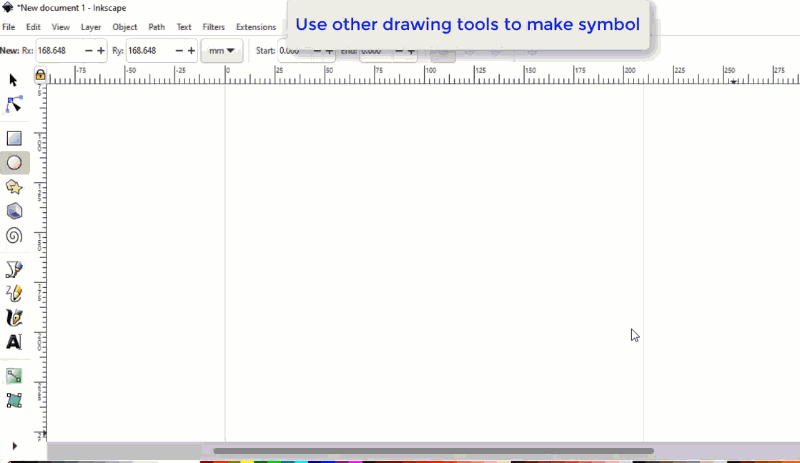Image resolution: width=800 pixels, height=463 pixels.
Task: Select the Star and polygon tool
Action: pos(14,187)
